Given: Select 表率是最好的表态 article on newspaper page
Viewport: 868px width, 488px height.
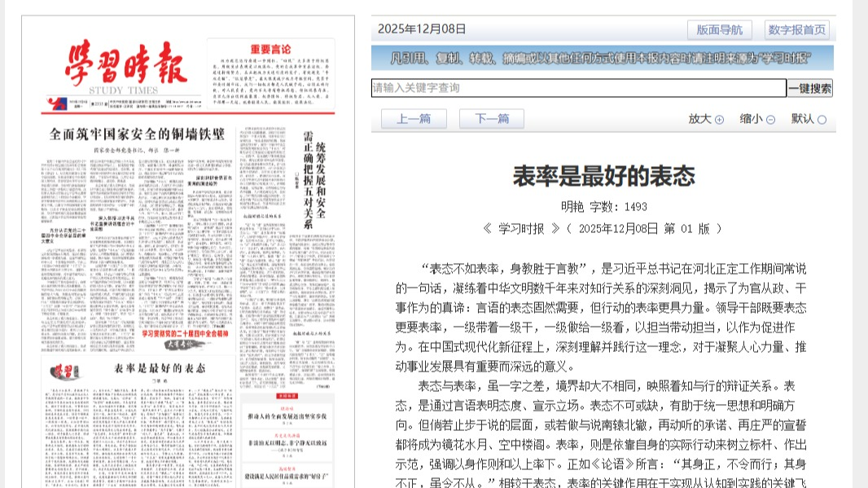Looking at the screenshot, I should (160, 369).
